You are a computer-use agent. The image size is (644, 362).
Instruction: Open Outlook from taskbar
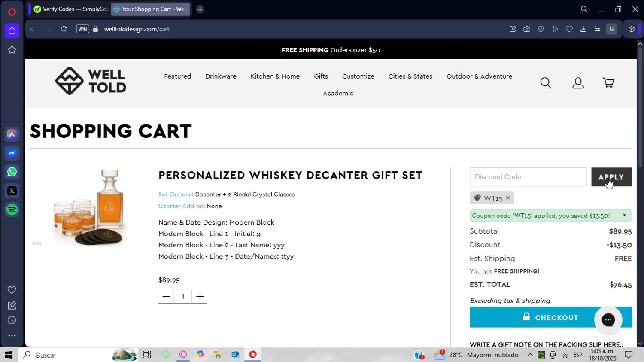pyautogui.click(x=235, y=355)
